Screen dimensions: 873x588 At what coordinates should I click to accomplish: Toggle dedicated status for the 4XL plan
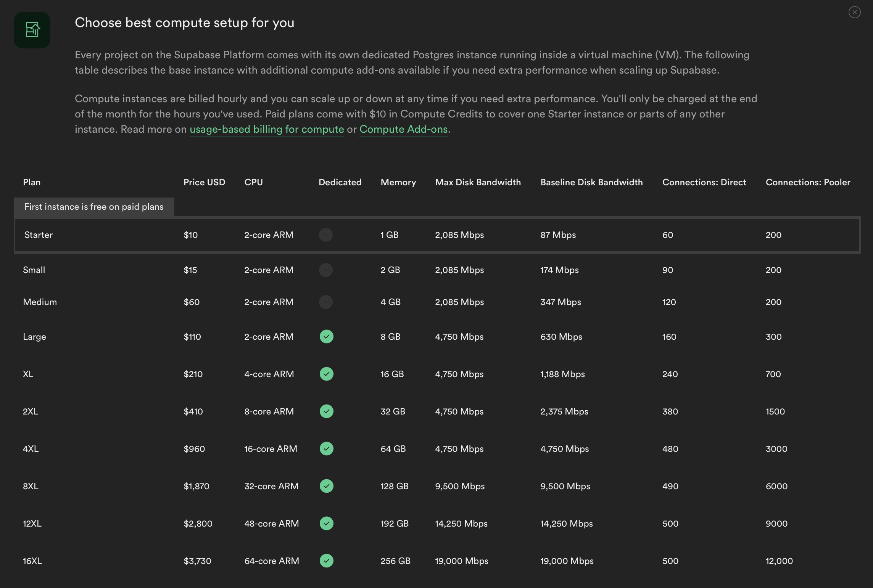tap(326, 449)
